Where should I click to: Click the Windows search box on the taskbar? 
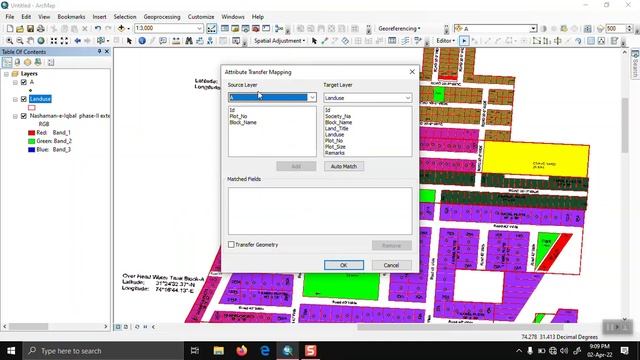coord(103,351)
